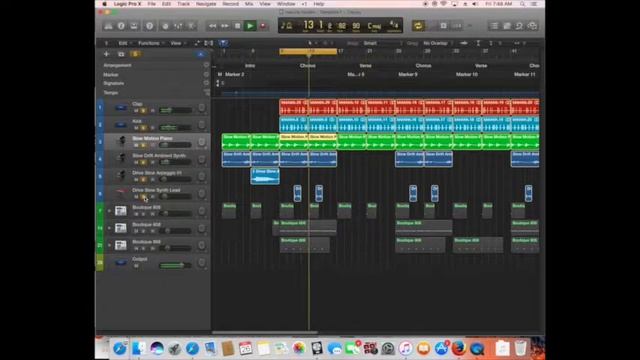Collapse global tracks with blue arrow button

tap(200, 54)
